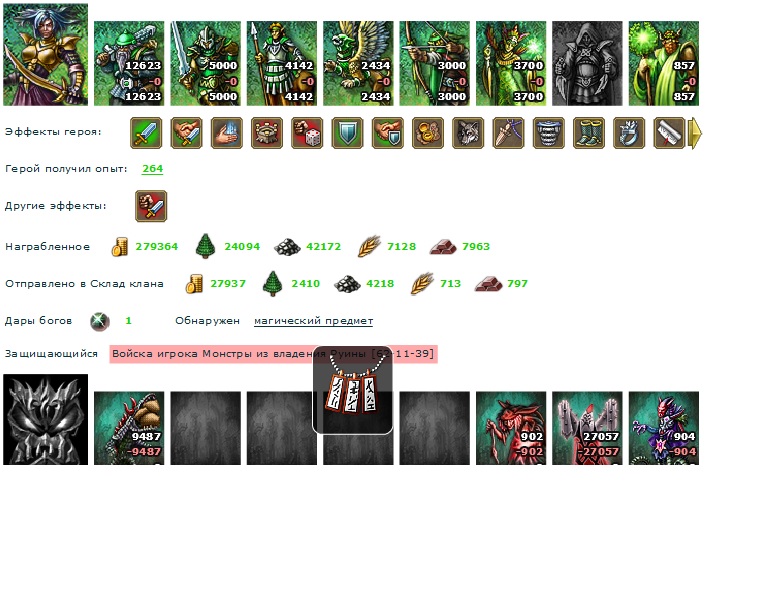Viewport: 768px width, 614px height.
Task: Select the enemy unit with 27057 troops
Action: coord(587,428)
